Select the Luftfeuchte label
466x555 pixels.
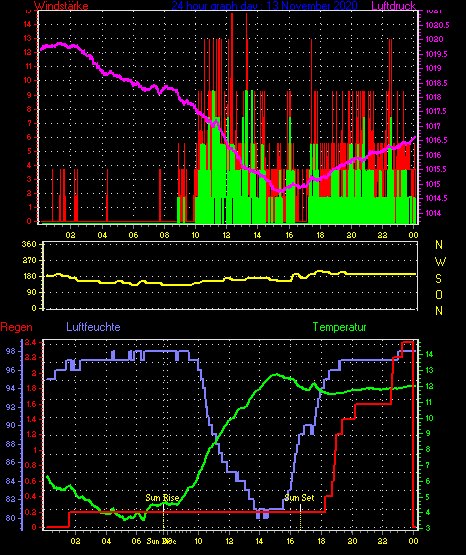point(93,327)
